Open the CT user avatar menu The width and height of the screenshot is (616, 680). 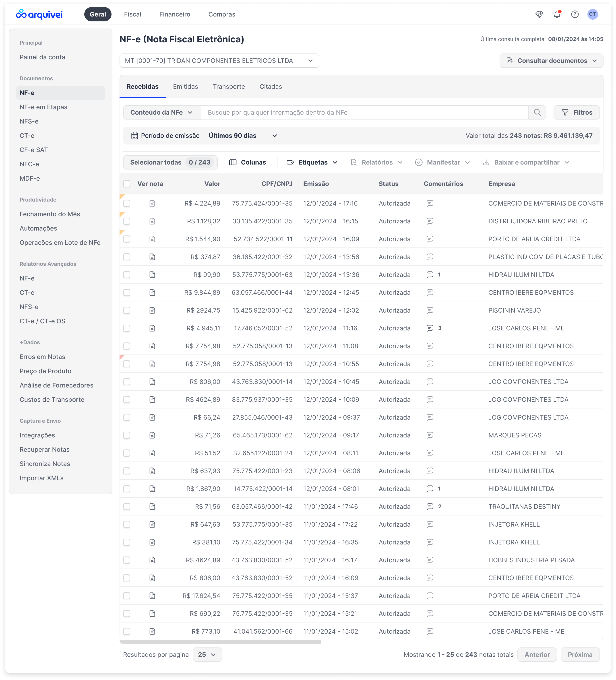pos(593,14)
